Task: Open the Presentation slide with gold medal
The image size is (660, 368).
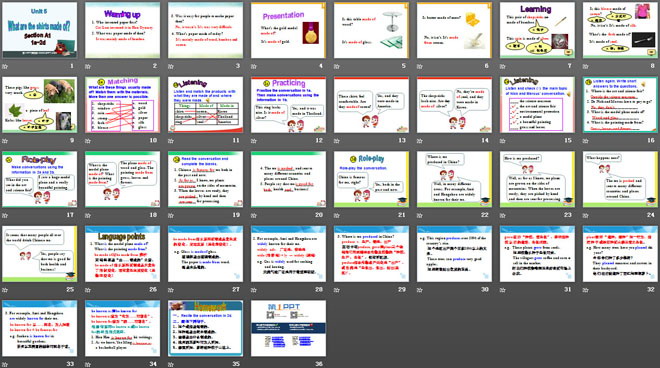Action: [x=288, y=30]
